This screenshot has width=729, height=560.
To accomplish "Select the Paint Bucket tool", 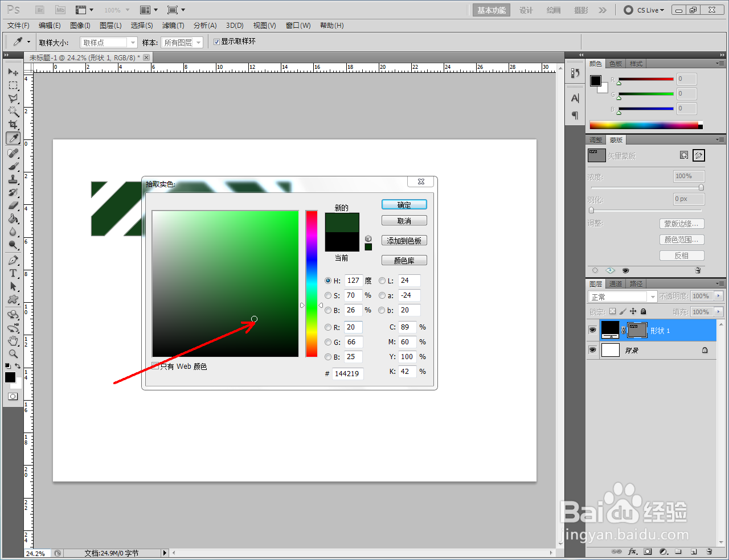I will (13, 219).
